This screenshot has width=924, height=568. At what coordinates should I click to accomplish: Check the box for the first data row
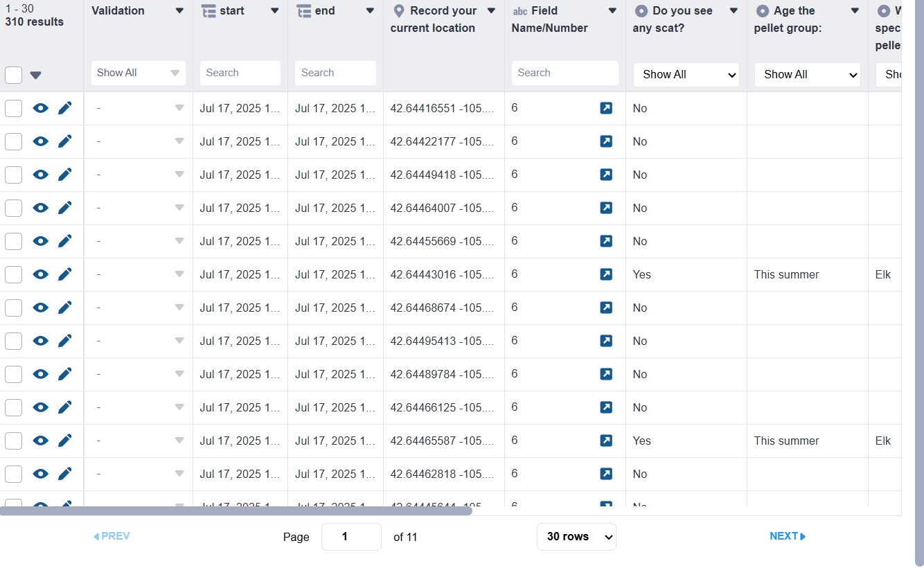pyautogui.click(x=13, y=107)
